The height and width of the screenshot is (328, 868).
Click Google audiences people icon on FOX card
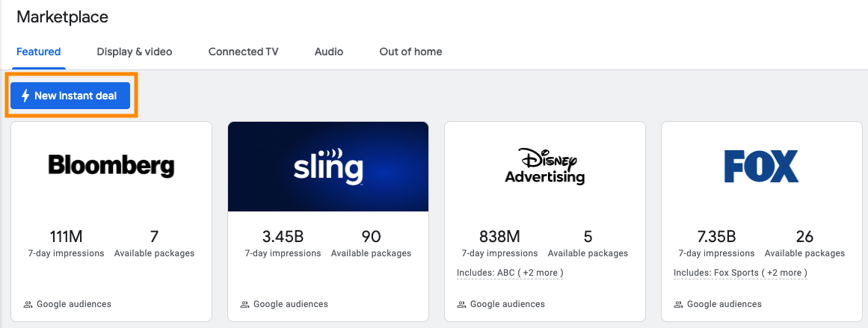(x=678, y=305)
